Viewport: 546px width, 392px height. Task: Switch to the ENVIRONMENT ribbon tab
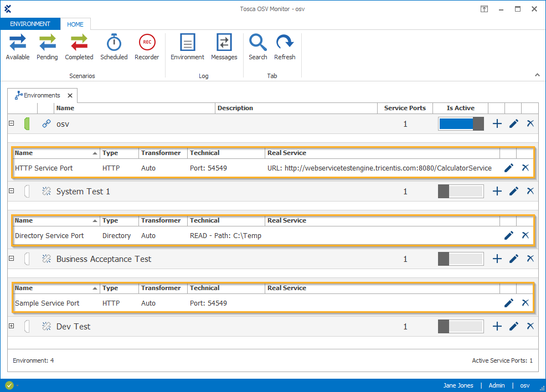coord(30,24)
